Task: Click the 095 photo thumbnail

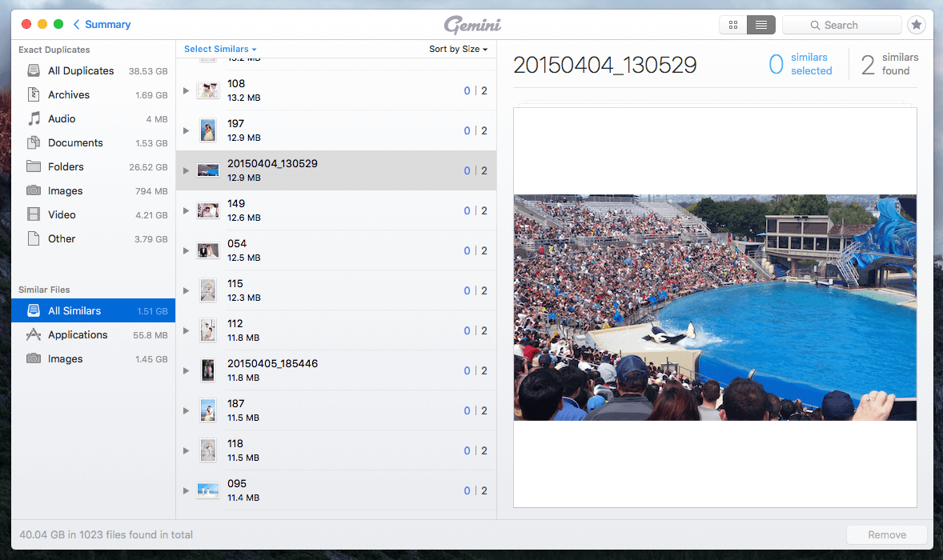Action: point(208,491)
